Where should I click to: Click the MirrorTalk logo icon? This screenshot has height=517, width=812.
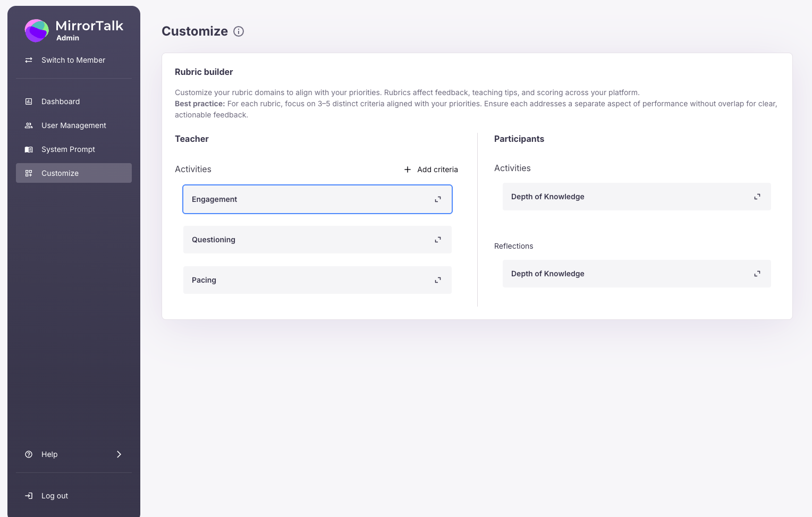(37, 31)
